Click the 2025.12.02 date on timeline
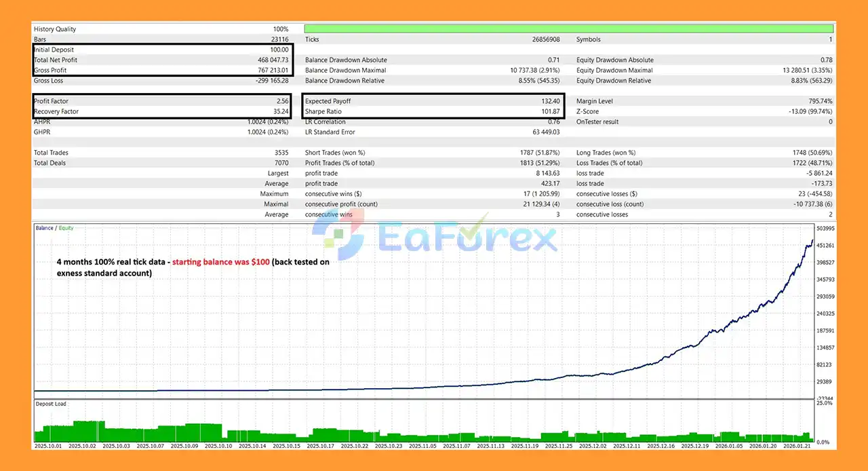Screen dimensions: 868x471 pyautogui.click(x=593, y=446)
